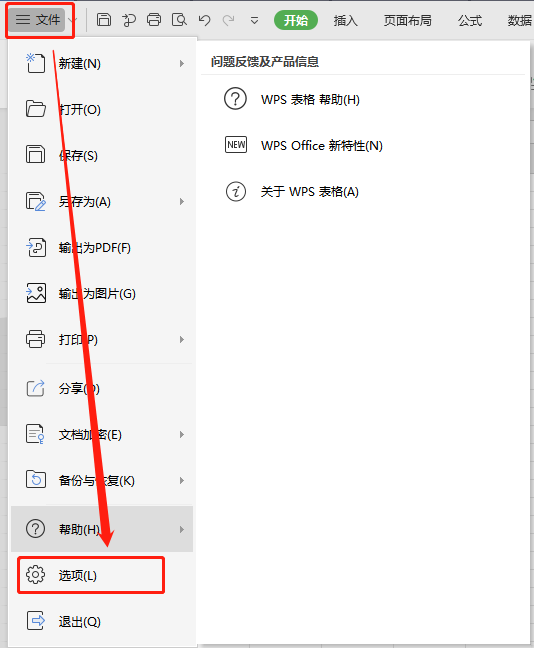Image resolution: width=534 pixels, height=648 pixels.
Task: Expand the 打印(P) submenu arrow
Action: (181, 340)
